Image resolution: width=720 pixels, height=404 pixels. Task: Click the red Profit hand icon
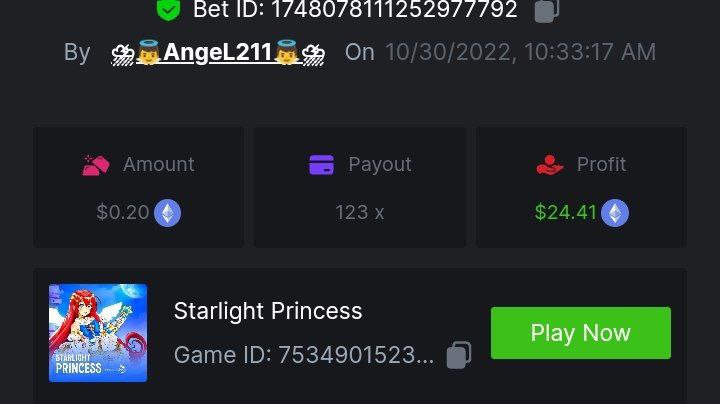coord(550,165)
